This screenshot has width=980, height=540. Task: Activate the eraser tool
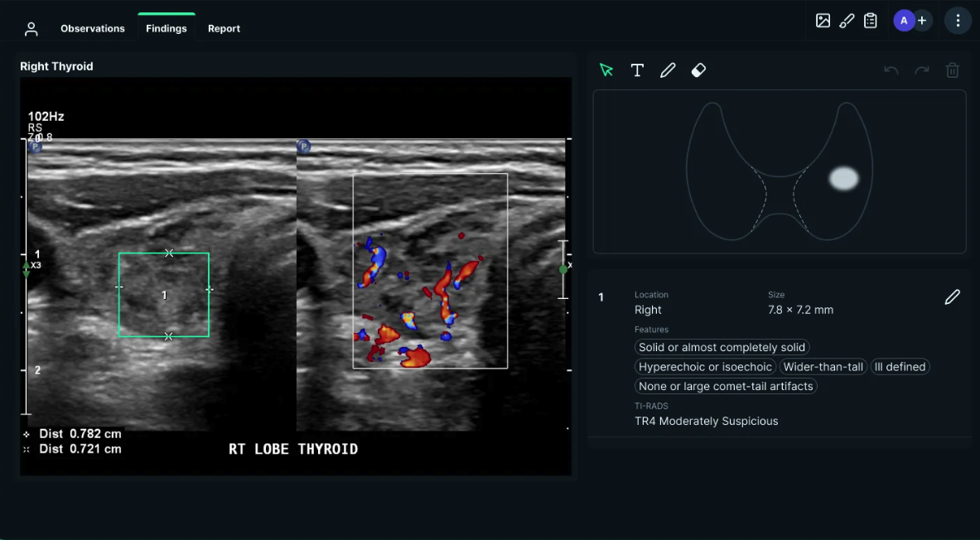click(x=698, y=70)
